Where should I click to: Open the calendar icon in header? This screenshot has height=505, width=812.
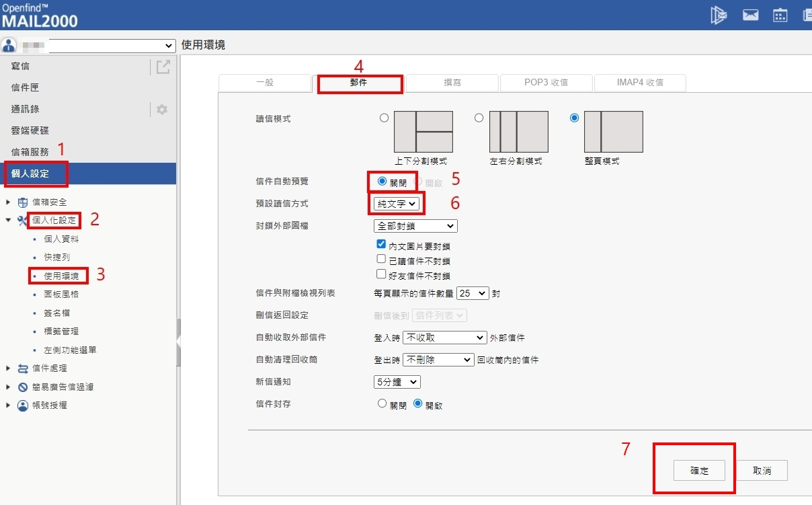click(x=780, y=15)
